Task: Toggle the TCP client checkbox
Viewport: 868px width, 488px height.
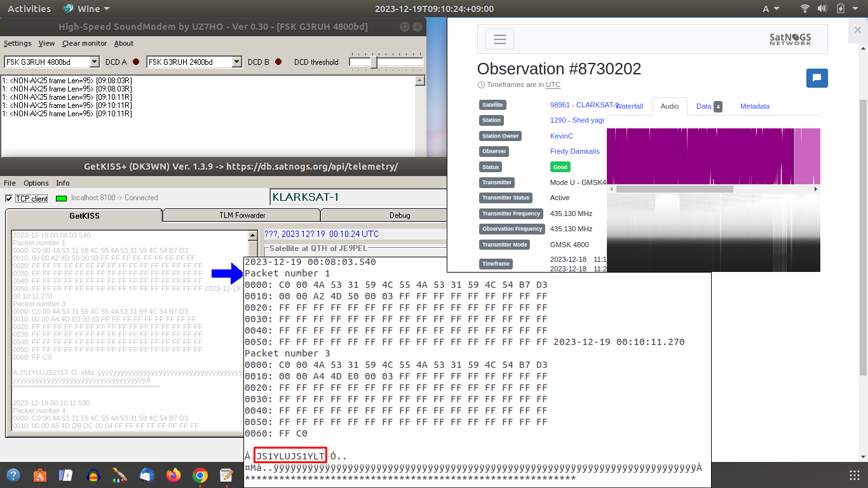Action: click(9, 198)
